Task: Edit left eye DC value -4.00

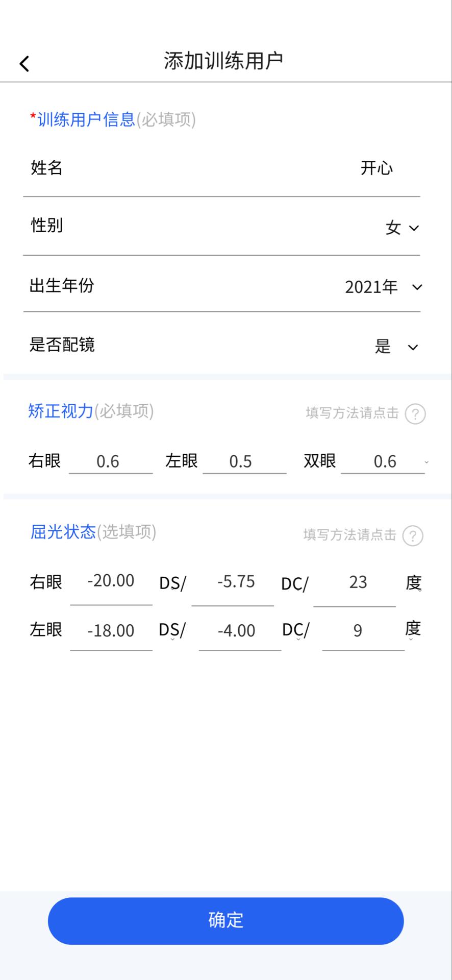Action: [x=237, y=631]
